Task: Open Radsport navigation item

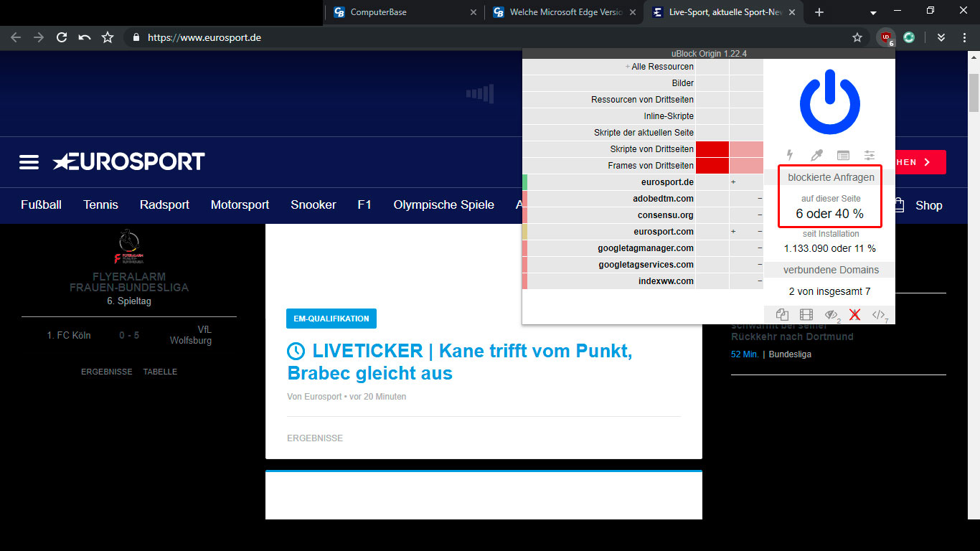Action: [164, 204]
